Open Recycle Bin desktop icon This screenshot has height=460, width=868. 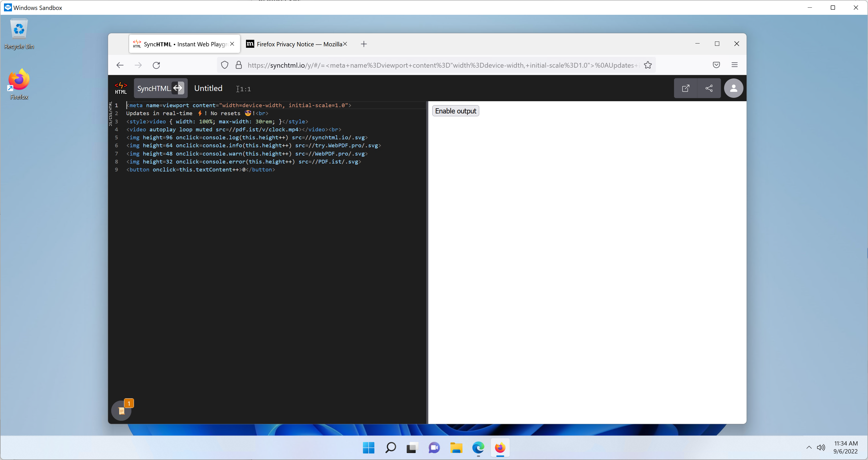point(19,34)
